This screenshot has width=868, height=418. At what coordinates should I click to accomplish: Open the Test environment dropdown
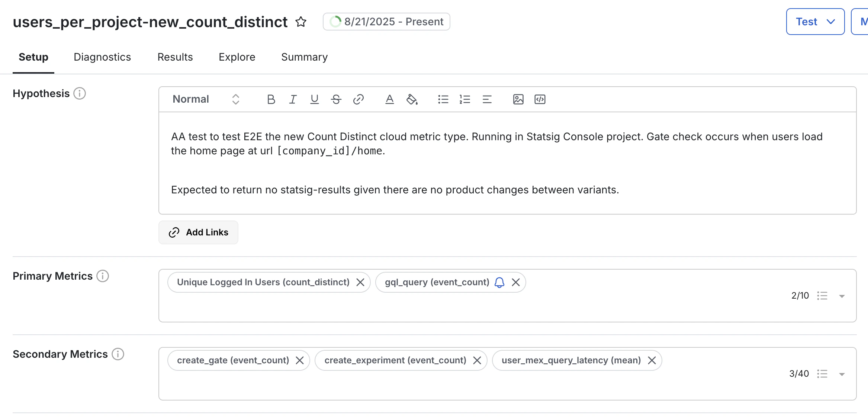815,22
